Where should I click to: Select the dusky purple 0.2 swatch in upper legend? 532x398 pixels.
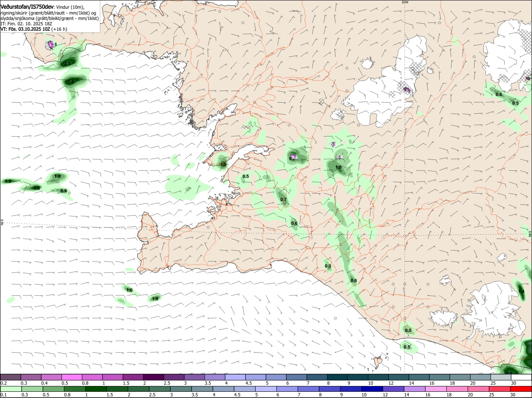(x=11, y=377)
